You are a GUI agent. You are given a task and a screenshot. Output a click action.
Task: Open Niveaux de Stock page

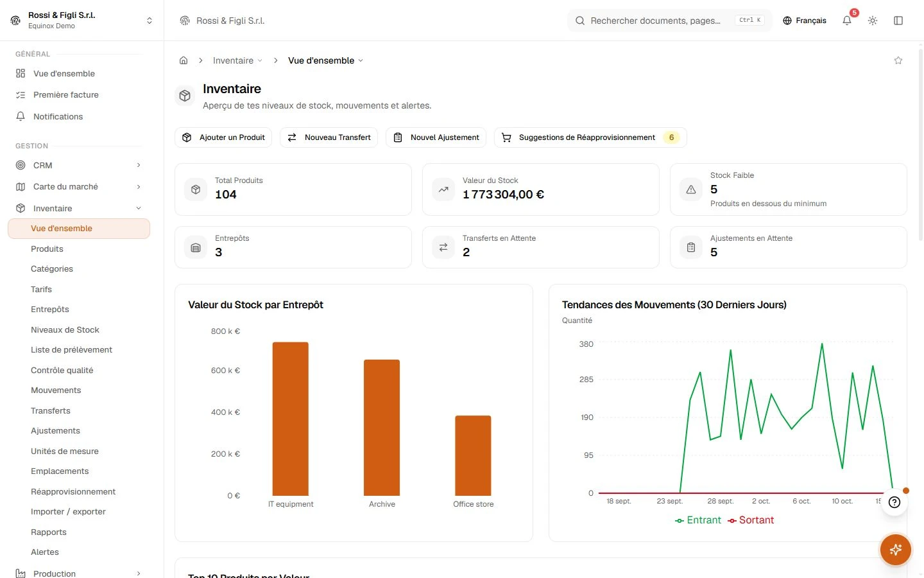[79, 329]
